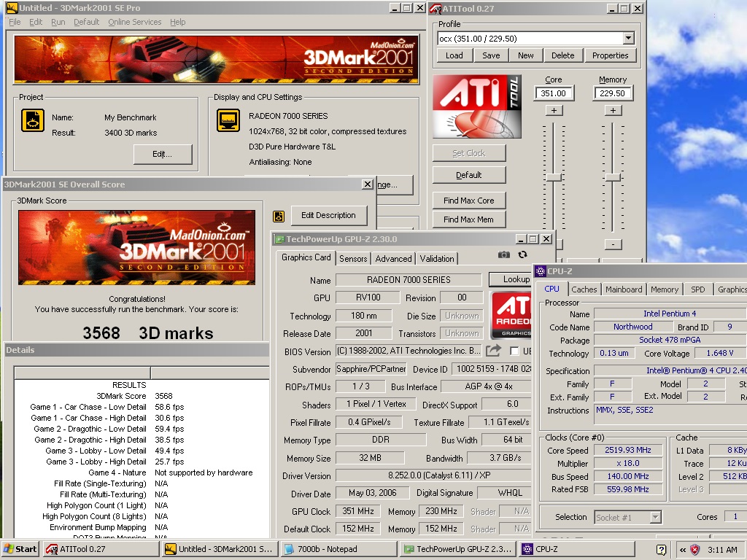This screenshot has height=560, width=747.
Task: Click the Memory clock slider handle
Action: point(613,177)
